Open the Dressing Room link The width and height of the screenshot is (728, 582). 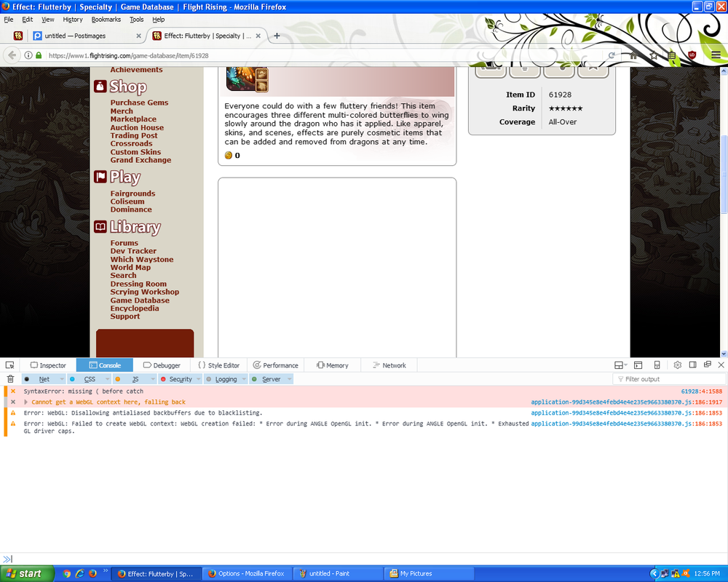pos(138,284)
